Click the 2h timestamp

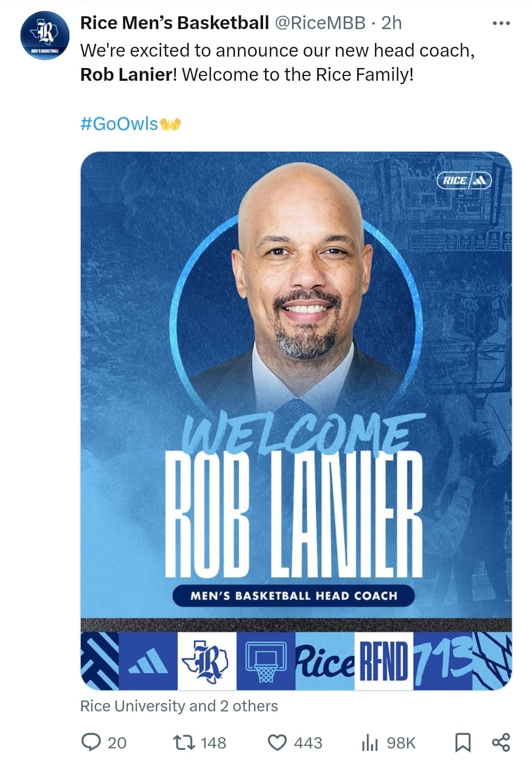point(392,23)
